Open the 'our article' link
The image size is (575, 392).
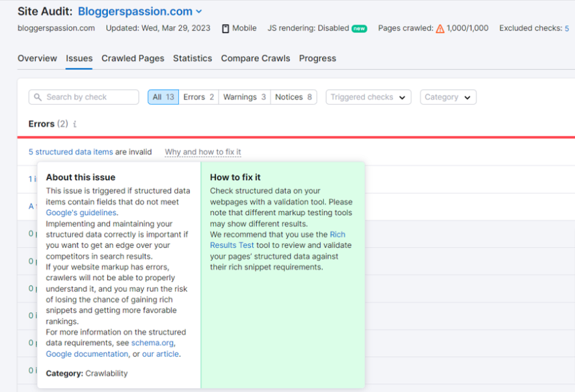point(160,354)
